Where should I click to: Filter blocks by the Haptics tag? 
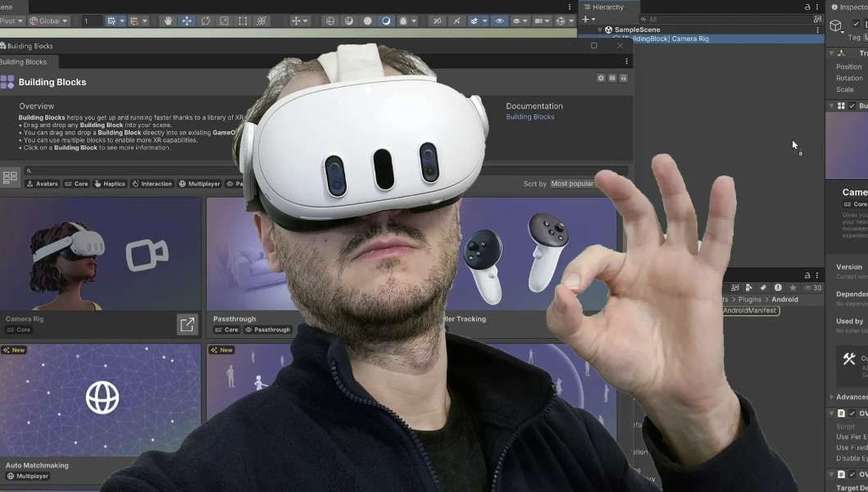click(110, 184)
